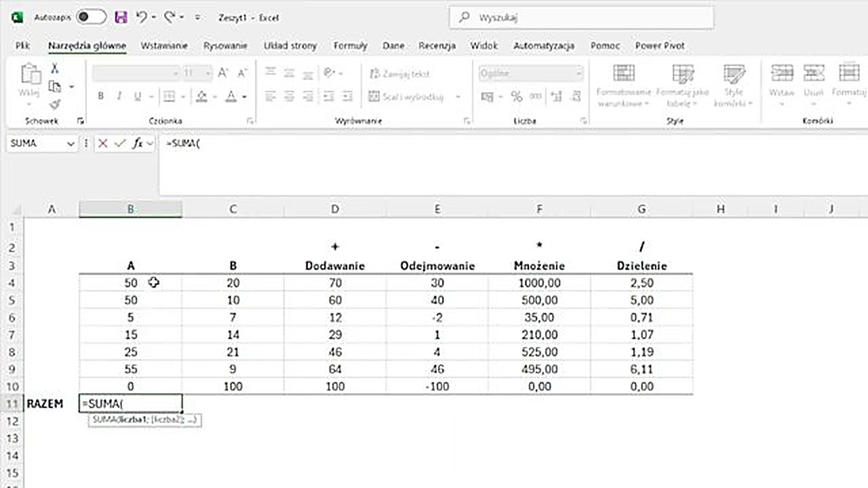Click the Wyszukaj search box
Viewport: 868px width, 488px height.
581,18
